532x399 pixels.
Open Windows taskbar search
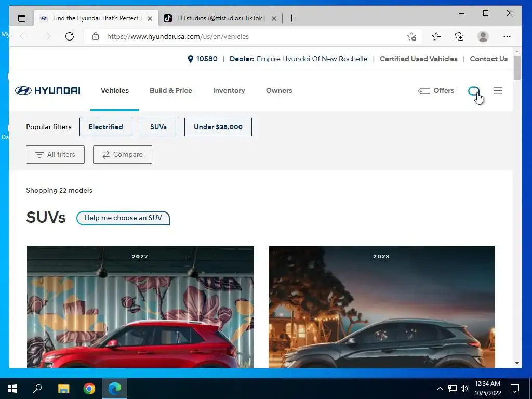(x=37, y=389)
